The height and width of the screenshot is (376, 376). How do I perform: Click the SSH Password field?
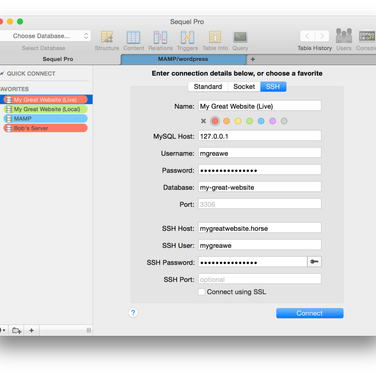(x=253, y=262)
